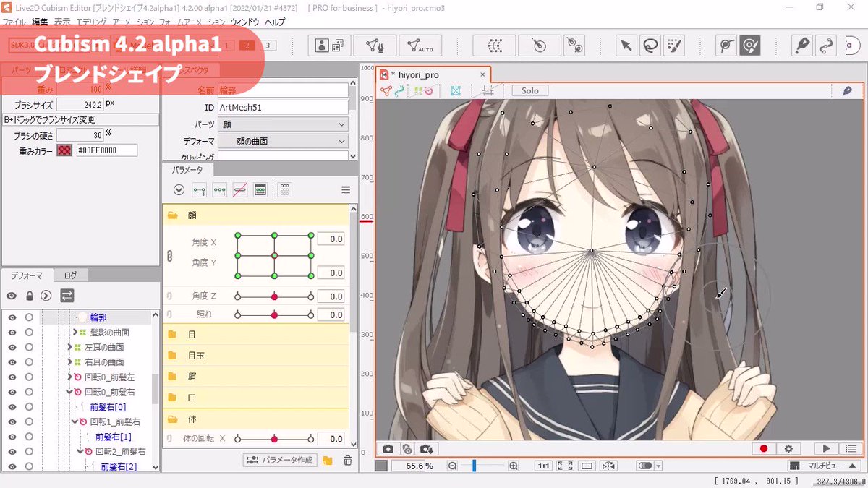Hide 右耳の曲面 with its eye icon

pos(12,361)
